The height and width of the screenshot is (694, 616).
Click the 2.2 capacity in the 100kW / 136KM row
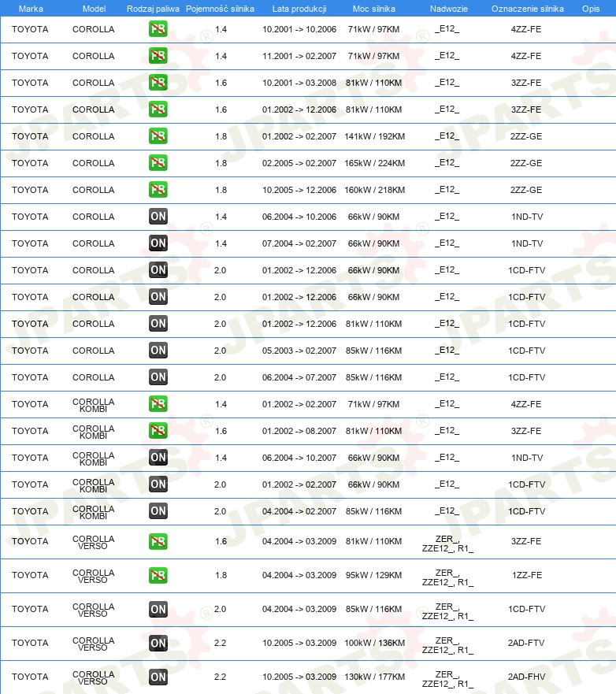221,643
